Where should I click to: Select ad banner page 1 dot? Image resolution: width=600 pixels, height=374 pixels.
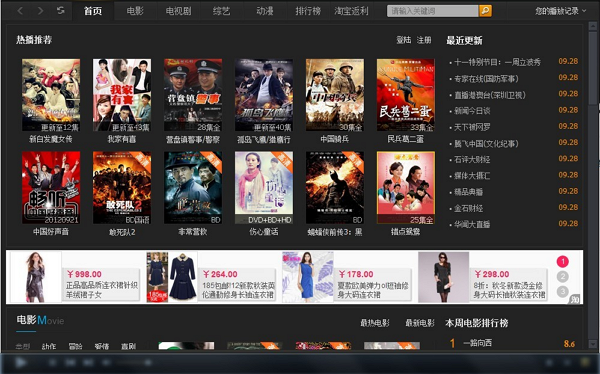click(x=562, y=261)
